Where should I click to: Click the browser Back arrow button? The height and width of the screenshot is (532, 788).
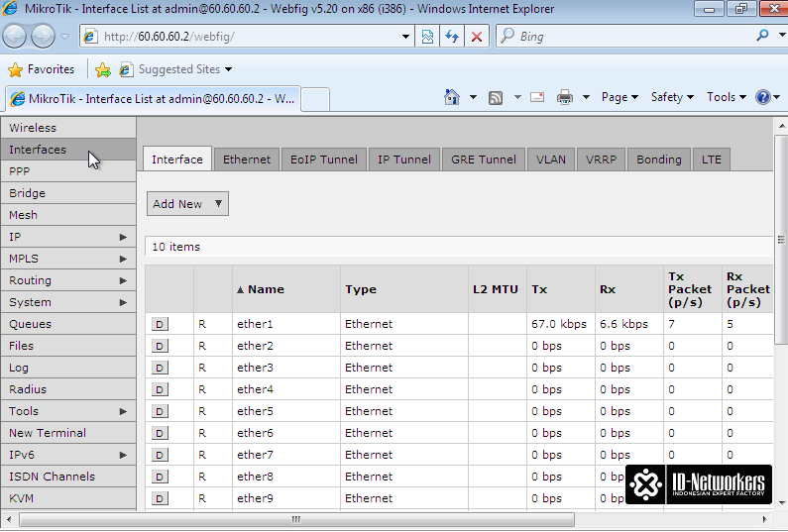pos(14,37)
